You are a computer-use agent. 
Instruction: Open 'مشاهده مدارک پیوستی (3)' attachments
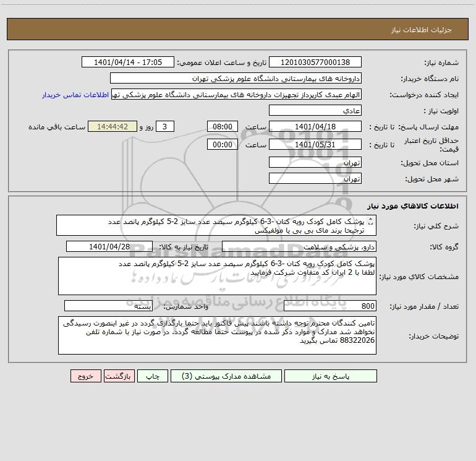click(x=226, y=376)
